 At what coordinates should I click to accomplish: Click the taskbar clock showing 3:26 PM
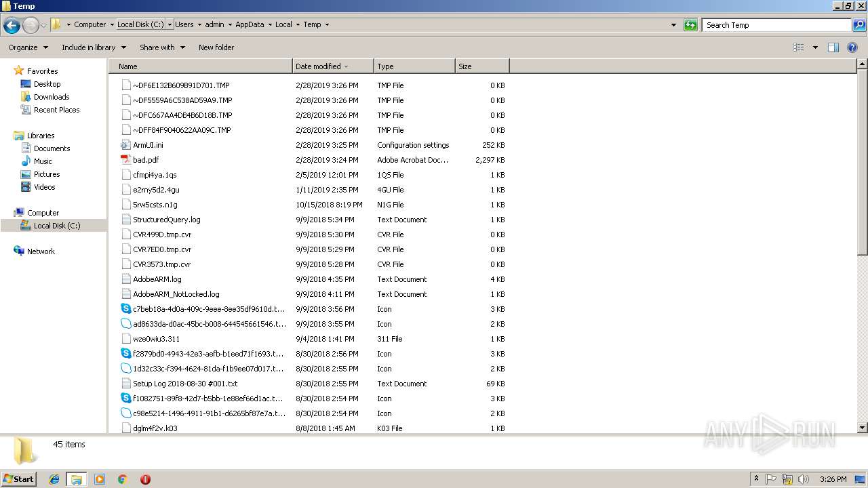tap(833, 479)
